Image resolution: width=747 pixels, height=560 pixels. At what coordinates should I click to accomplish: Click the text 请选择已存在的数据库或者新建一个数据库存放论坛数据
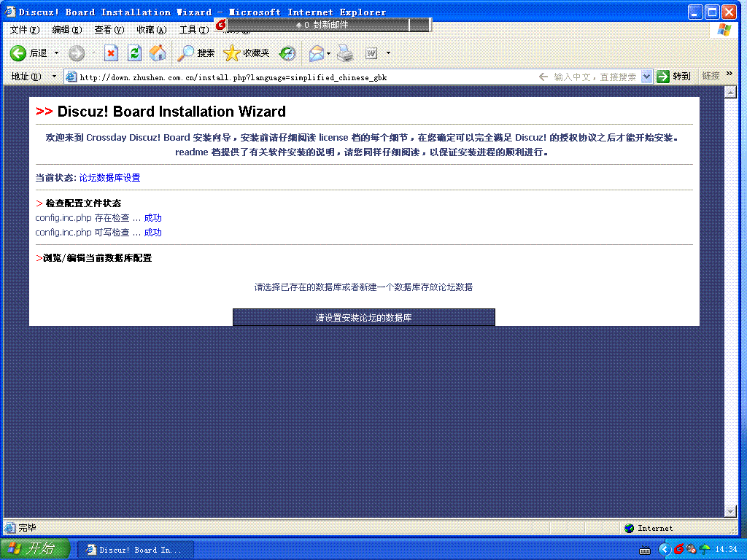(x=363, y=287)
